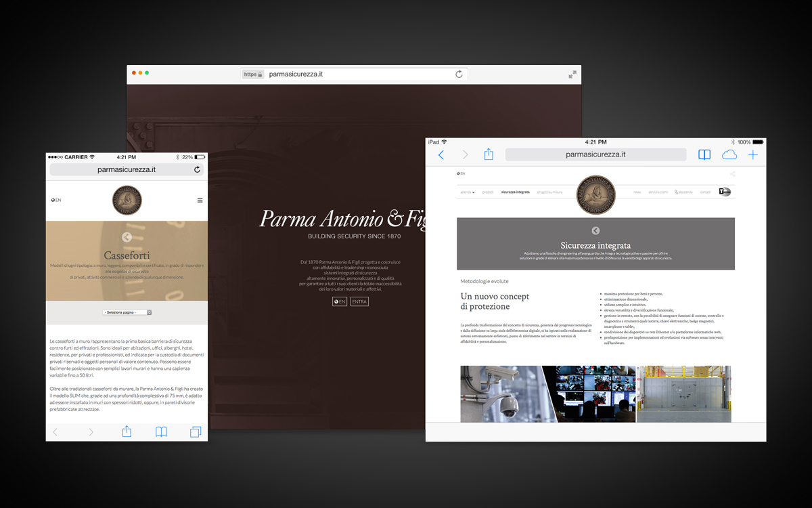Viewport: 812px width, 508px height.
Task: Go forward in the iPad browser
Action: point(465,155)
